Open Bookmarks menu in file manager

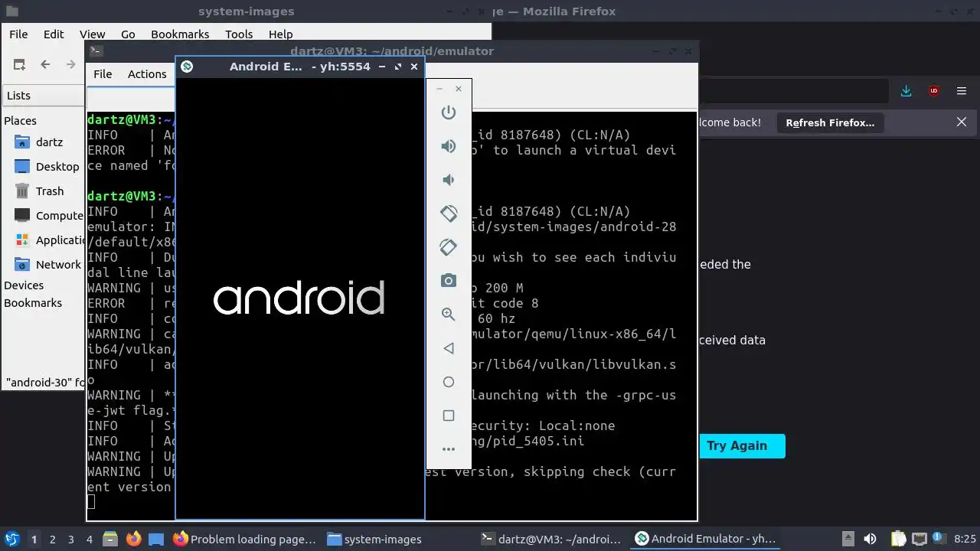tap(180, 34)
